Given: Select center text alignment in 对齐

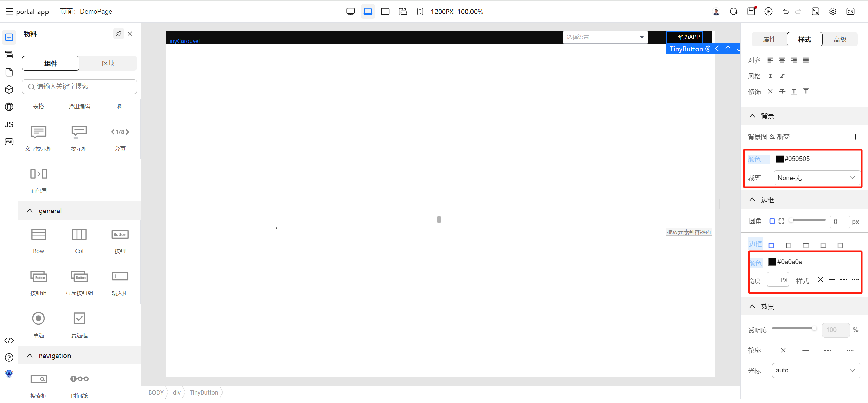Looking at the screenshot, I should coord(782,60).
